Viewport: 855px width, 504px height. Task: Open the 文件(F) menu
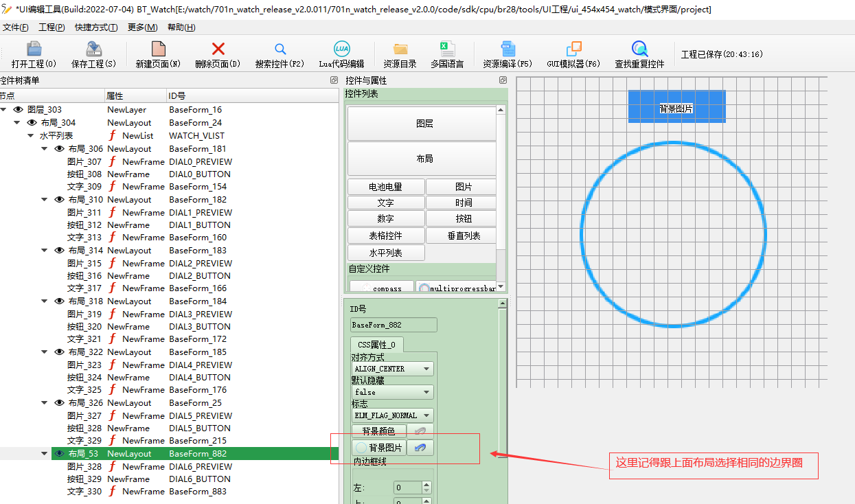pyautogui.click(x=16, y=27)
